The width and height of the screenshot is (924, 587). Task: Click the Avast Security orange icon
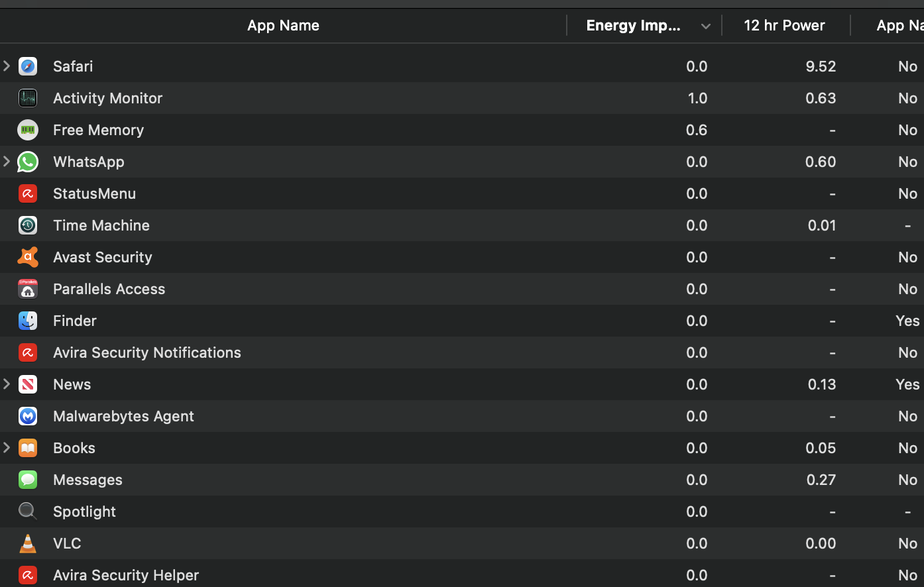pos(28,257)
